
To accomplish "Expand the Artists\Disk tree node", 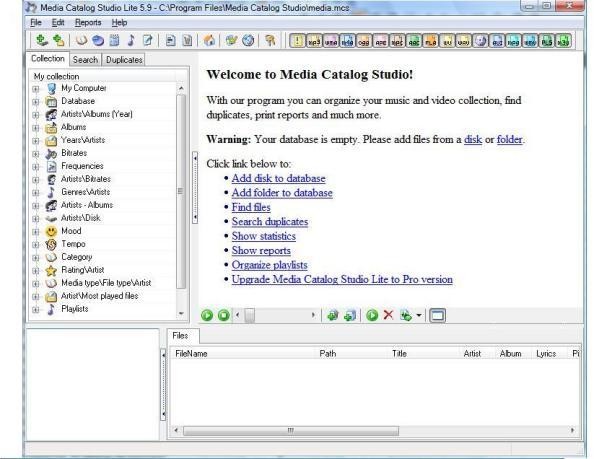I will pyautogui.click(x=36, y=219).
